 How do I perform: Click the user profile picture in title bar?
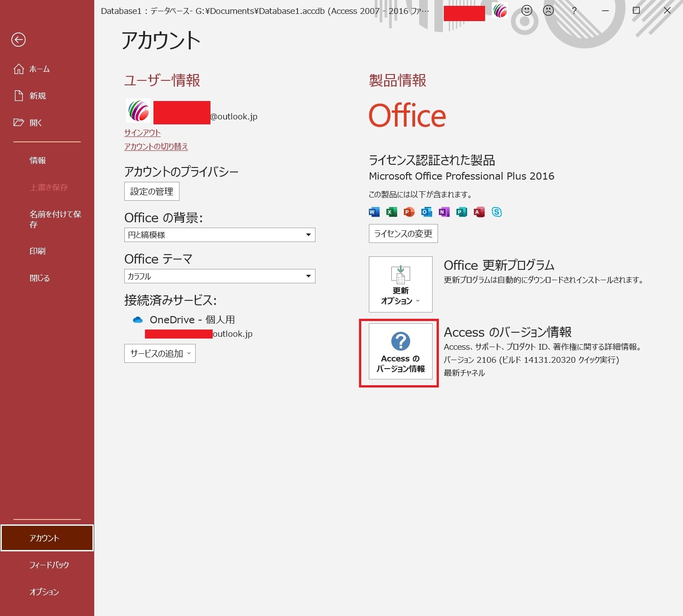click(x=500, y=11)
